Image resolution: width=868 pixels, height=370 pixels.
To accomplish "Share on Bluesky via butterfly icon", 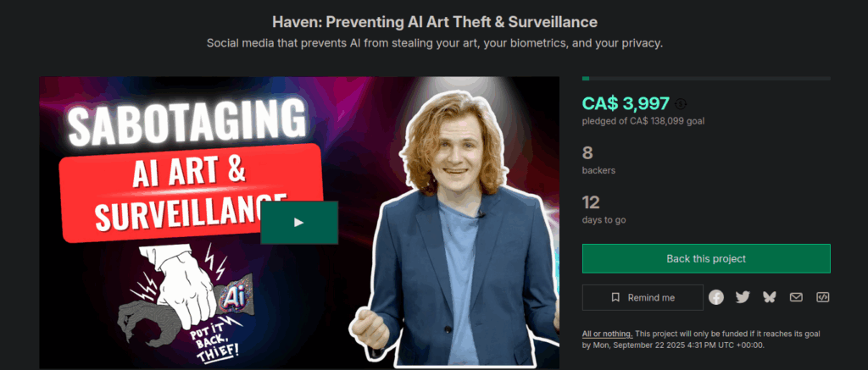I will (769, 297).
